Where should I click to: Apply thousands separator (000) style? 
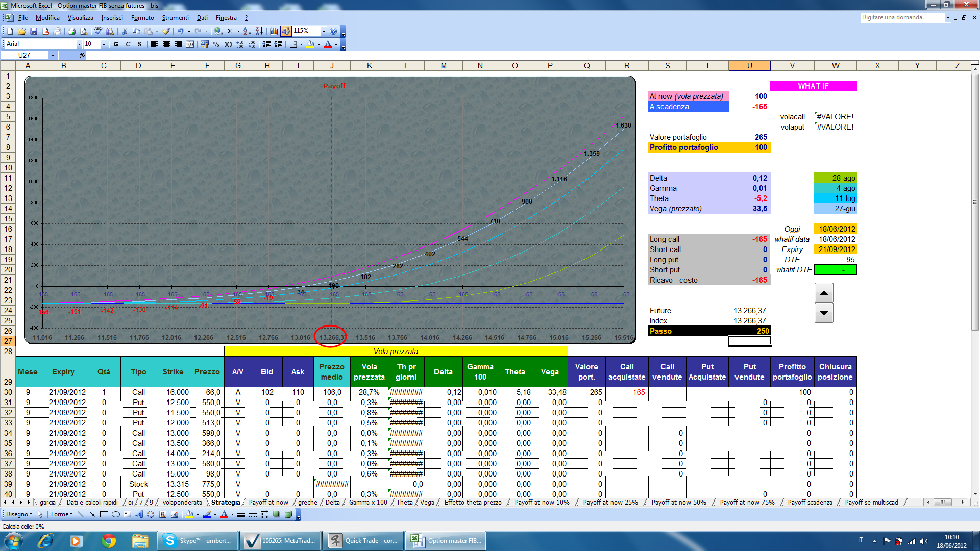tap(228, 44)
